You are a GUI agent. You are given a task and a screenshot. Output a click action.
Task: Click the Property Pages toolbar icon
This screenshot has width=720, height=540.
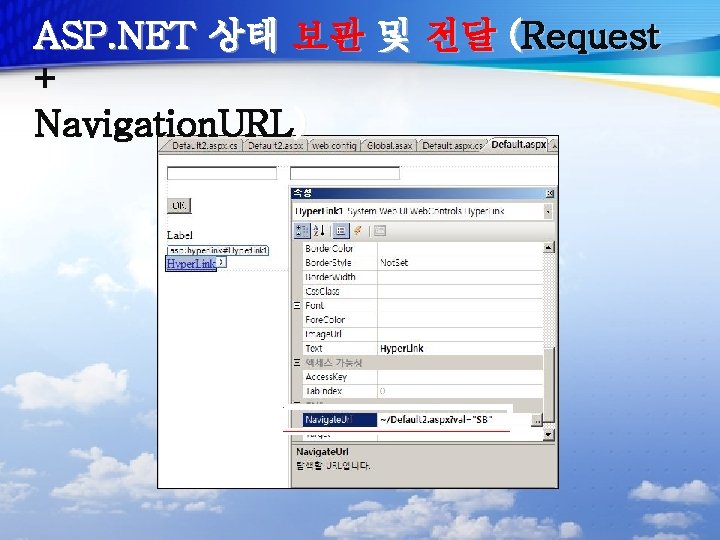(x=380, y=231)
